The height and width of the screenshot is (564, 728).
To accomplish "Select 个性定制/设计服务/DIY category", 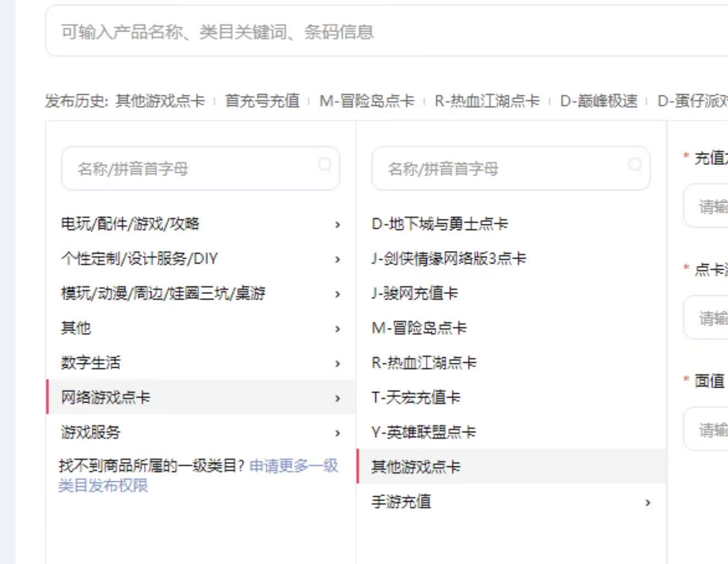I will point(201,259).
